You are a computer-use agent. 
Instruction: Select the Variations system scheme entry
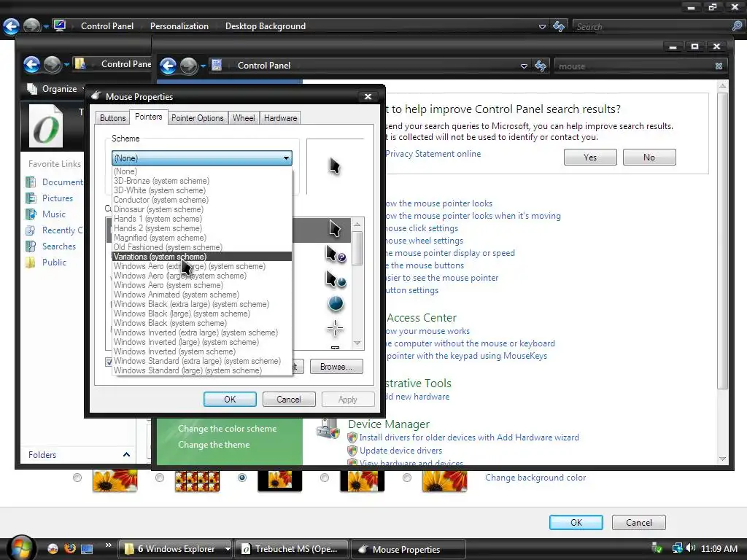click(202, 257)
